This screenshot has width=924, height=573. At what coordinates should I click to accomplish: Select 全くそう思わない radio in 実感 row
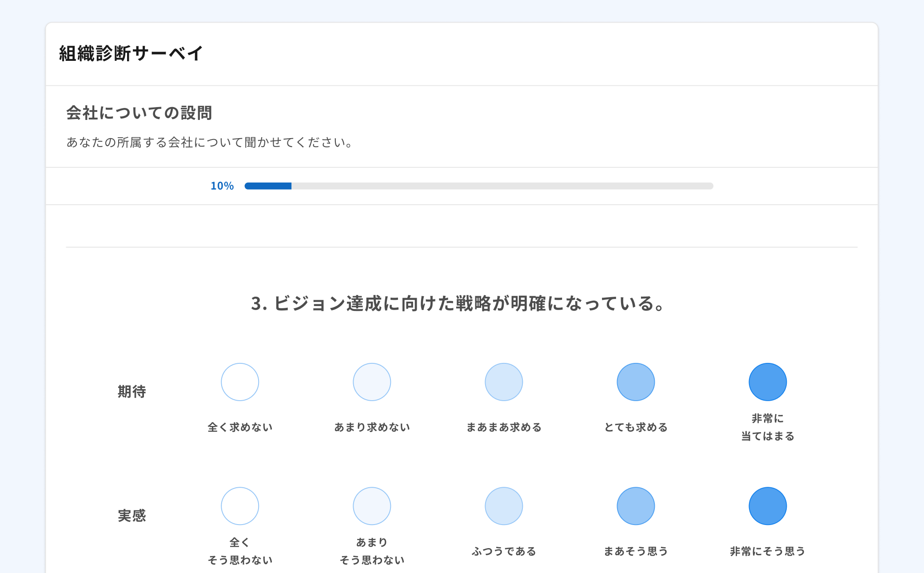[240, 506]
